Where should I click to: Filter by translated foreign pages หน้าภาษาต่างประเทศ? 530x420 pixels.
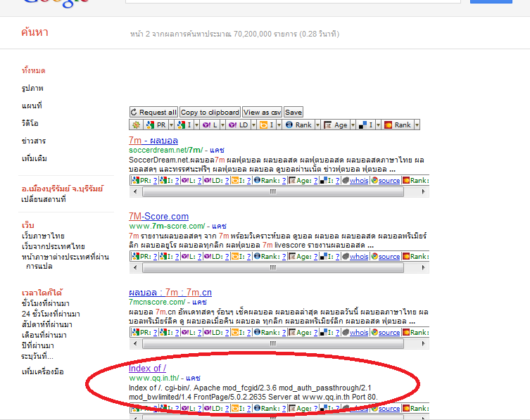(65, 262)
